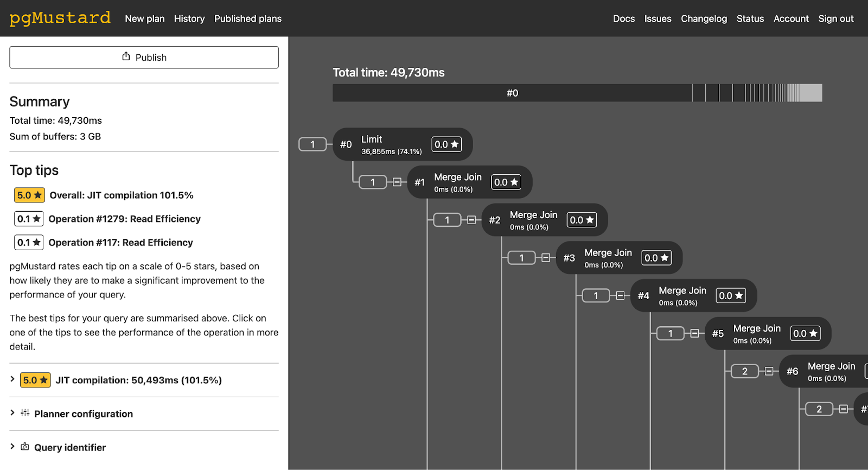
Task: Collapse the subtree of Merge Join #1
Action: pos(397,182)
